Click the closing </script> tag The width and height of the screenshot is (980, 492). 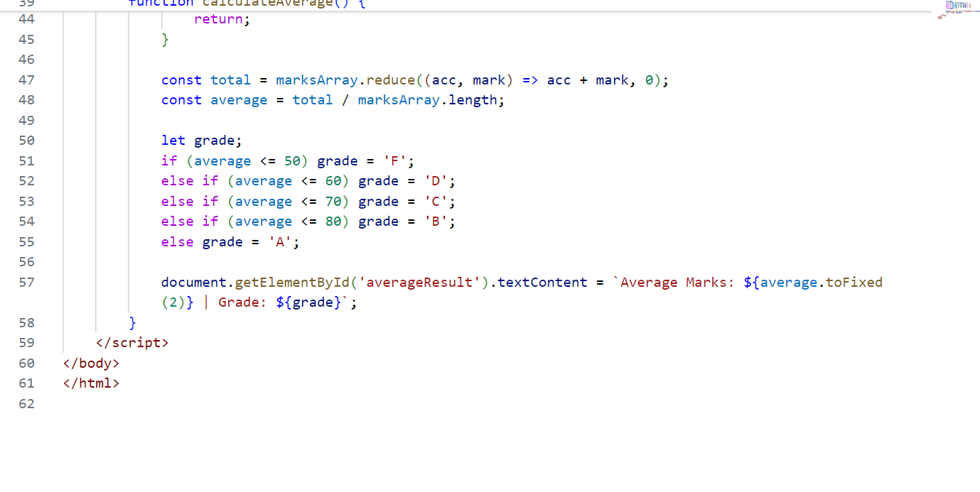tap(132, 343)
